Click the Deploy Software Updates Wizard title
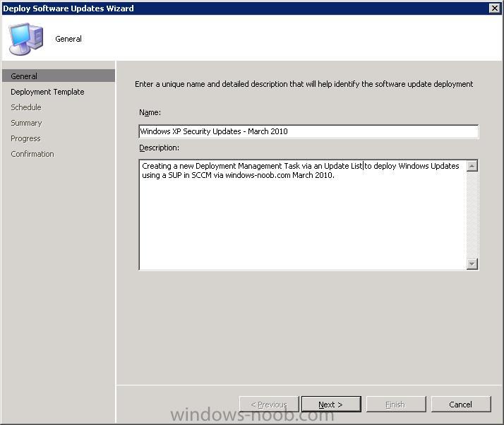The height and width of the screenshot is (425, 504). (x=68, y=8)
